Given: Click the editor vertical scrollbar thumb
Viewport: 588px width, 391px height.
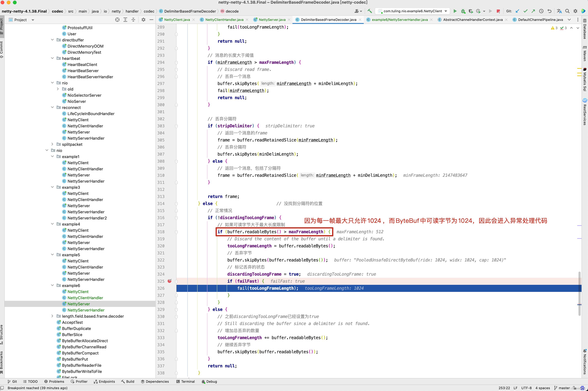Looking at the screenshot, I should click(580, 294).
